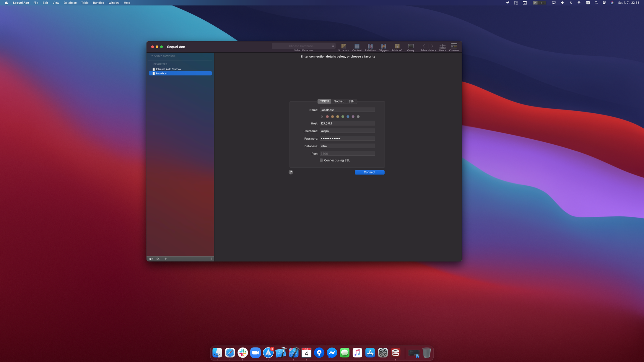Image resolution: width=644 pixels, height=362 pixels.
Task: Open 1Password from the Dock
Action: pos(319,353)
